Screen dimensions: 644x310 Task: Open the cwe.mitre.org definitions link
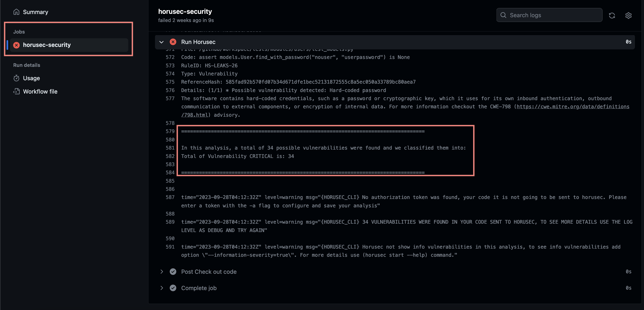573,107
